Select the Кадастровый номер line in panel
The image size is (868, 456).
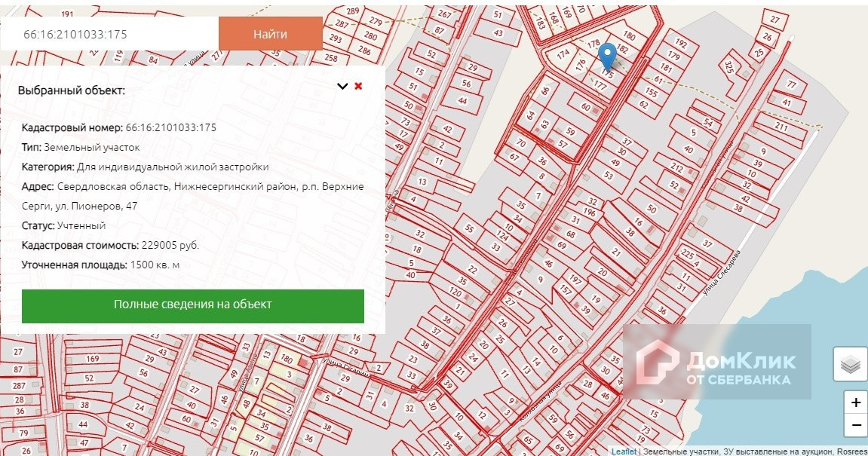(119, 128)
